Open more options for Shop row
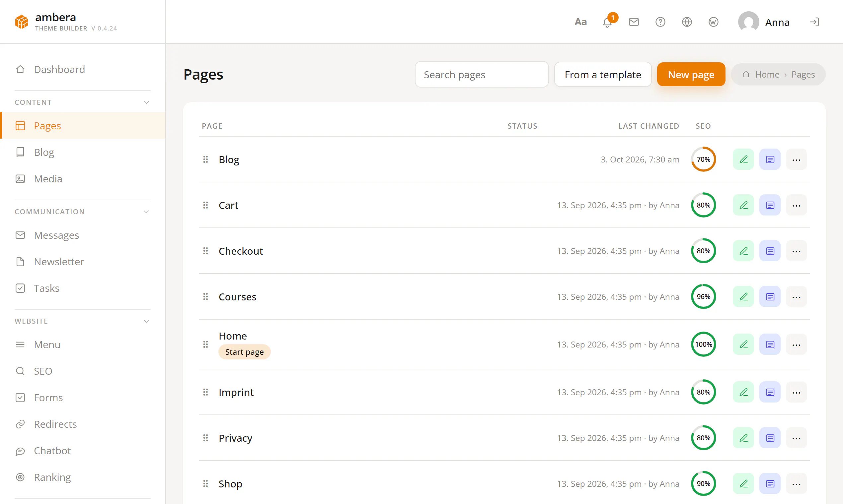 tap(797, 484)
